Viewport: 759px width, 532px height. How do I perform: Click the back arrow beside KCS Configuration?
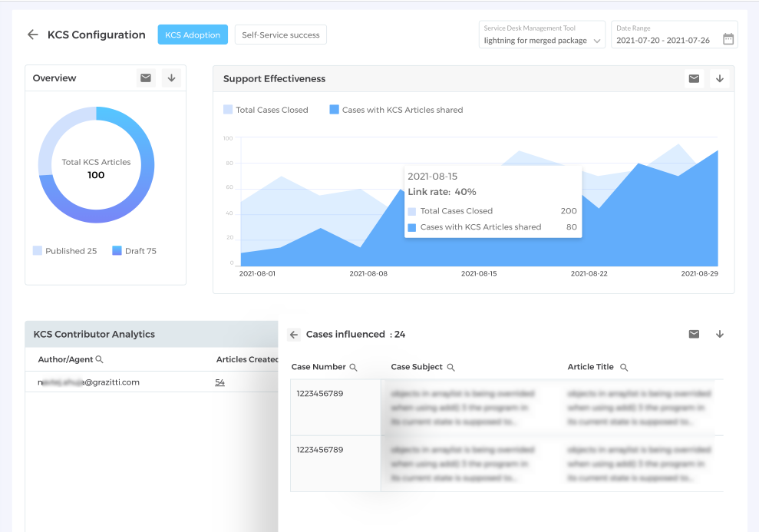[x=32, y=35]
